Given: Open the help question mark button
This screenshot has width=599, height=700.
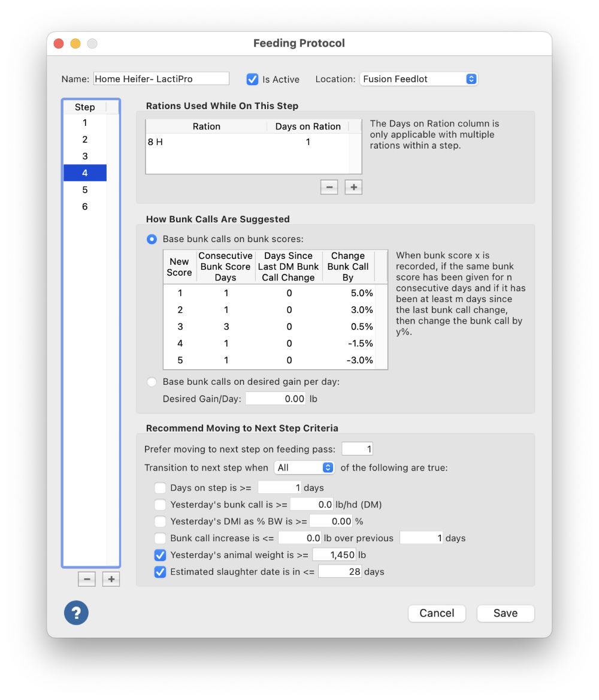Looking at the screenshot, I should (x=76, y=612).
